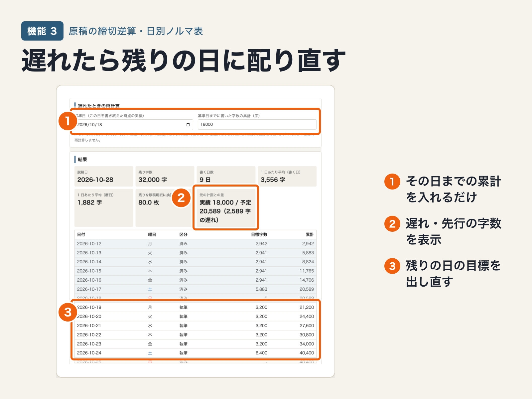Click the 書く日数 value 9 日
Image resolution: width=532 pixels, height=399 pixels.
pyautogui.click(x=205, y=180)
